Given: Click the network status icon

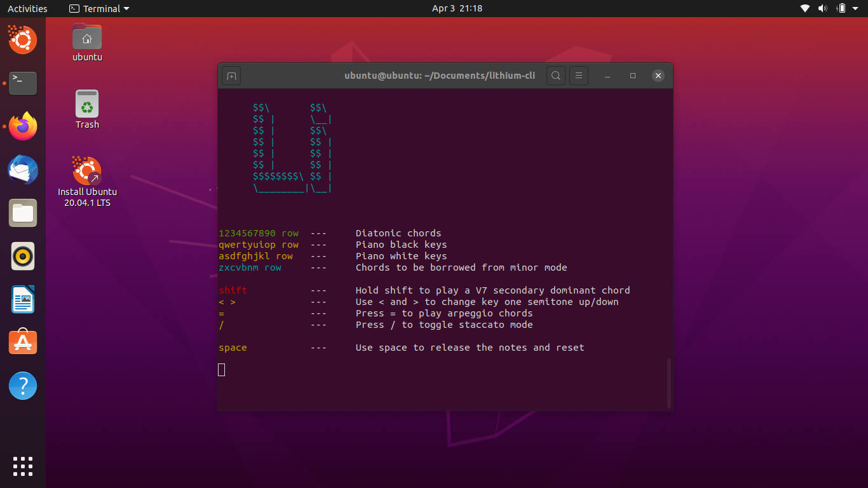Looking at the screenshot, I should tap(805, 8).
